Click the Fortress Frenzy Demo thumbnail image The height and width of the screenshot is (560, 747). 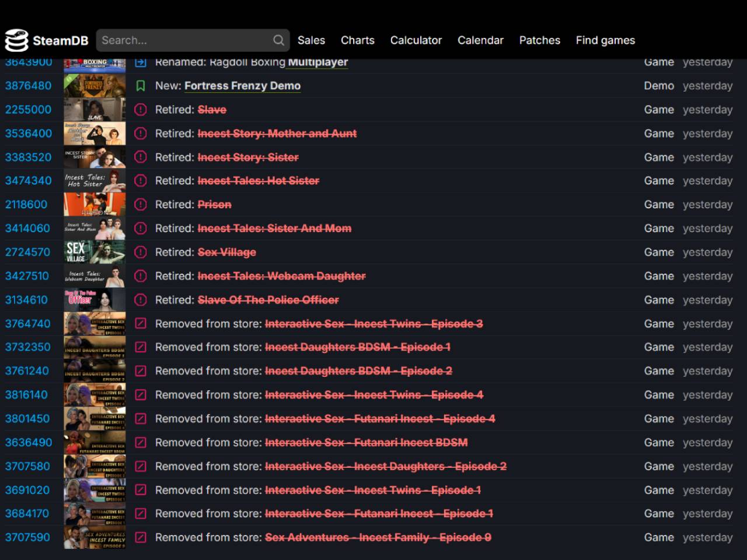coord(95,86)
